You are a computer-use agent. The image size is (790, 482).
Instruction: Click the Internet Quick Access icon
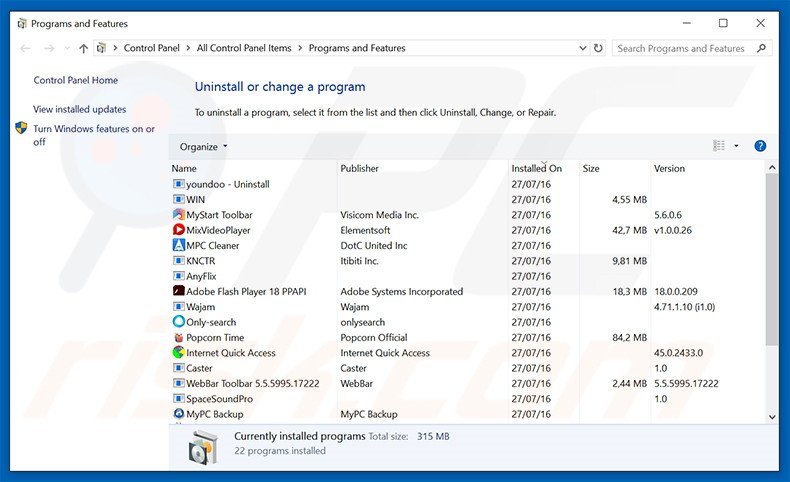coord(178,352)
